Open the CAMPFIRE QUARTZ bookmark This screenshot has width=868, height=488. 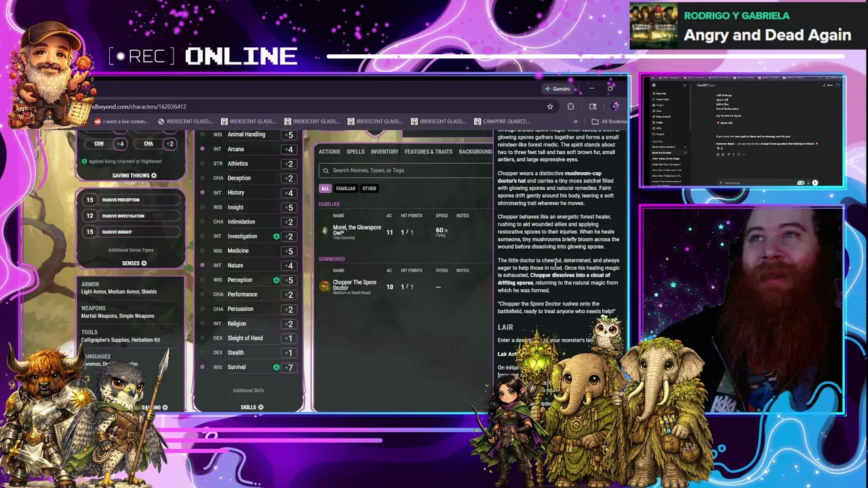[502, 121]
